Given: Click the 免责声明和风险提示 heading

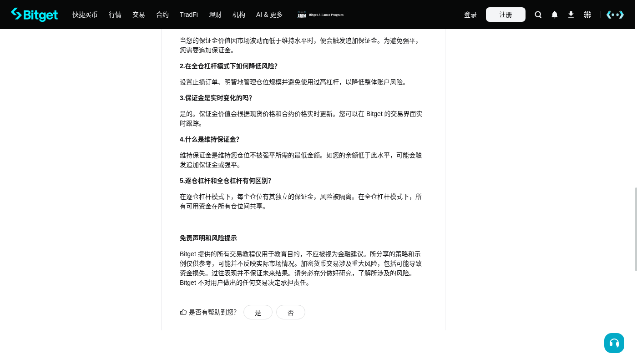Looking at the screenshot, I should coord(208,238).
